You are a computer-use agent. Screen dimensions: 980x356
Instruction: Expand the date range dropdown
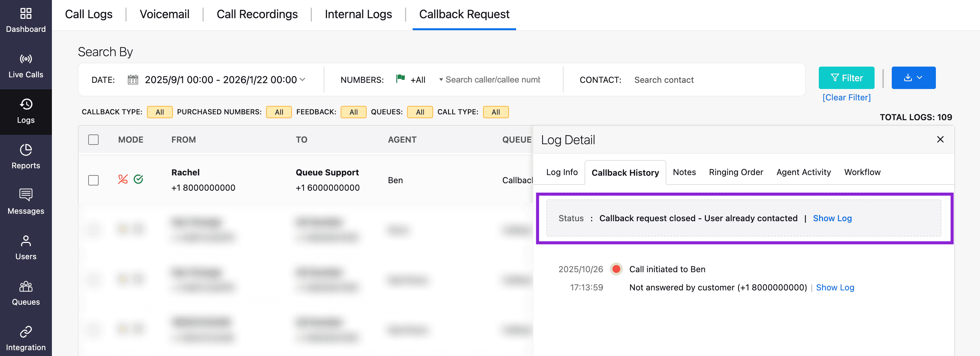click(x=302, y=80)
